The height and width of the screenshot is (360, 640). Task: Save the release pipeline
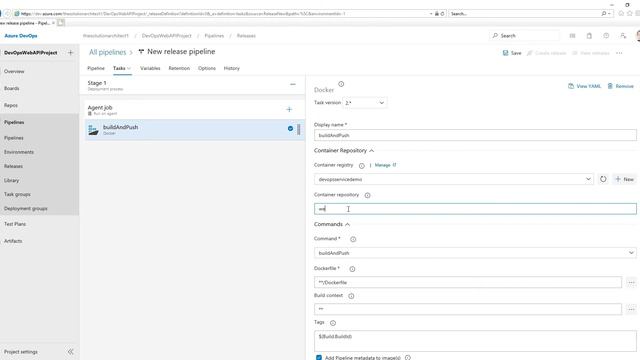(x=512, y=53)
